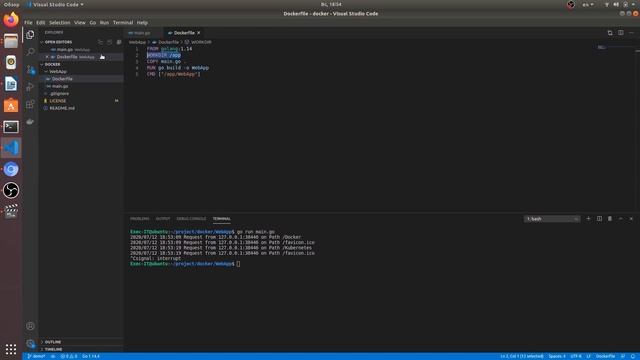This screenshot has width=640, height=360.
Task: Switch to the Debug Console tab
Action: pyautogui.click(x=191, y=219)
